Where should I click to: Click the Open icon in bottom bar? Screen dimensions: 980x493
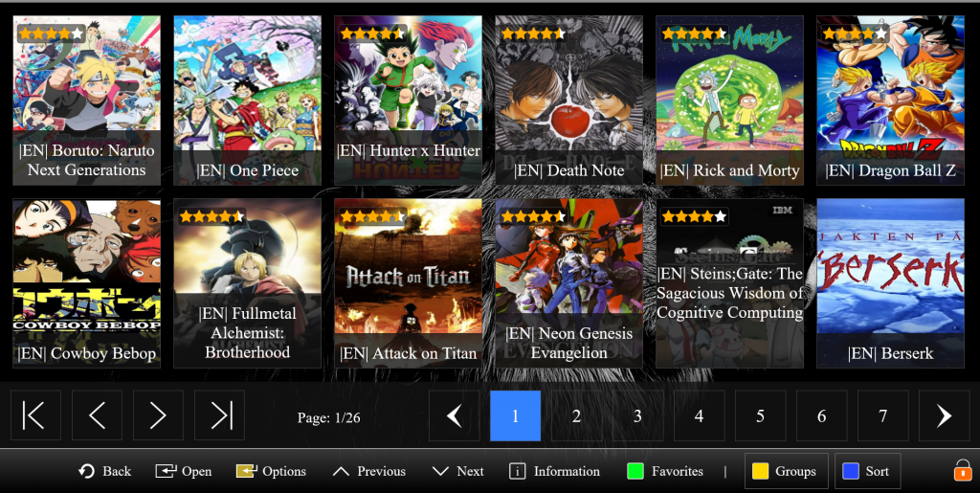(x=166, y=471)
